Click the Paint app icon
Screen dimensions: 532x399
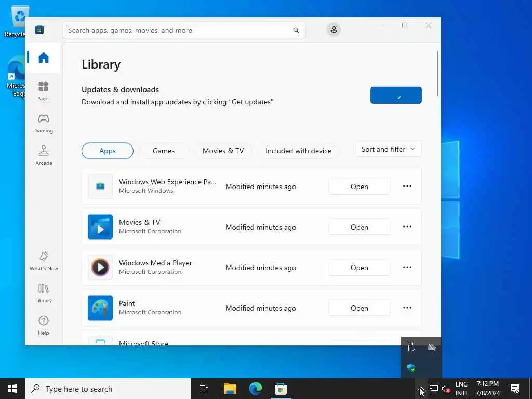point(100,308)
